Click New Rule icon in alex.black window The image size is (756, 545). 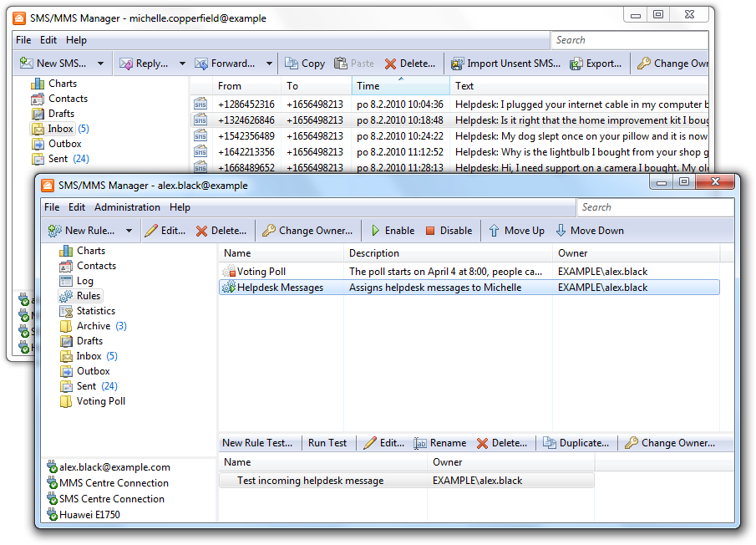click(54, 231)
